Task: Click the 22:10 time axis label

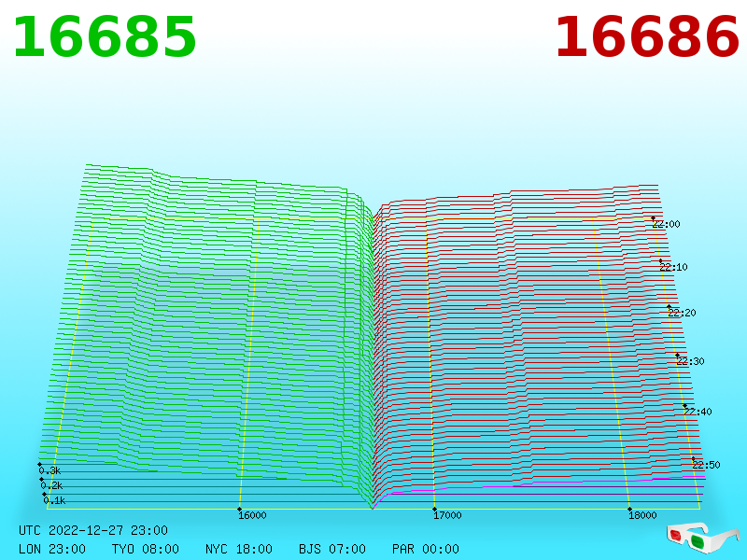Action: click(x=673, y=267)
